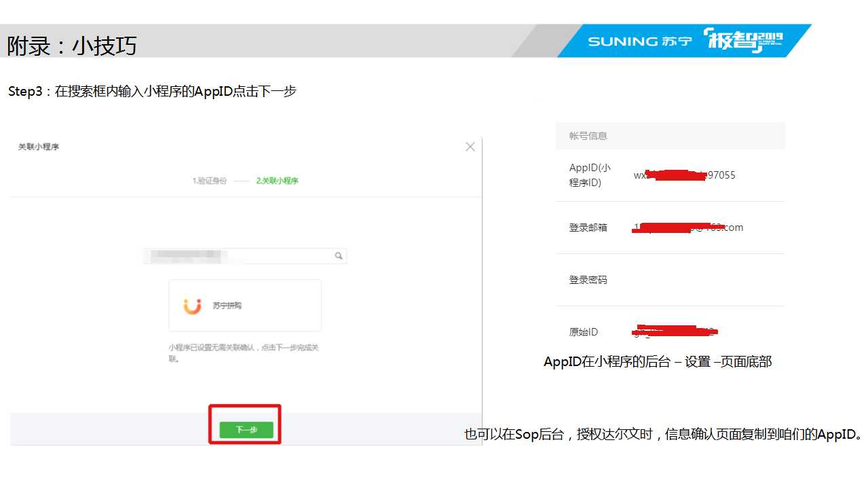868x489 pixels.
Task: Close the 关联小程序 dialog with the X icon
Action: (470, 147)
